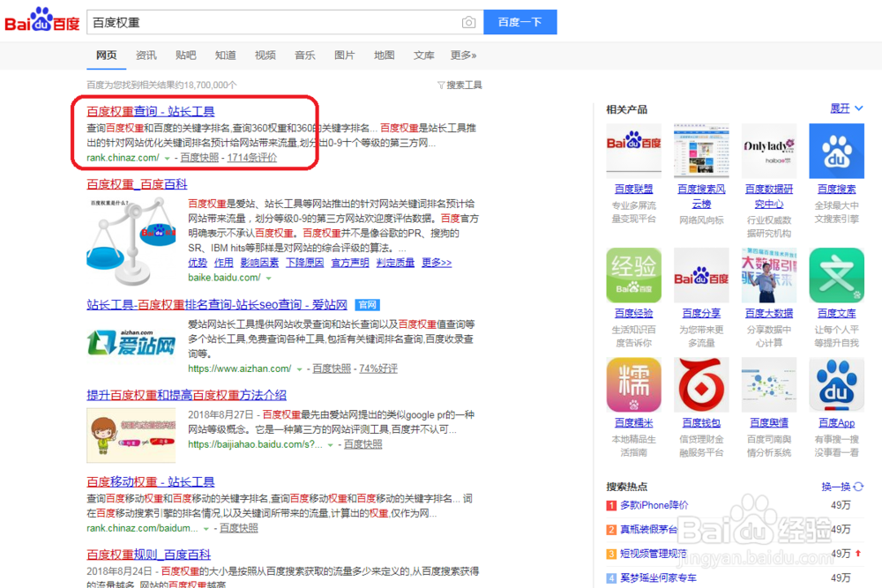Open 提升百度权重和提高百度权重方法介绍 result

click(x=187, y=395)
